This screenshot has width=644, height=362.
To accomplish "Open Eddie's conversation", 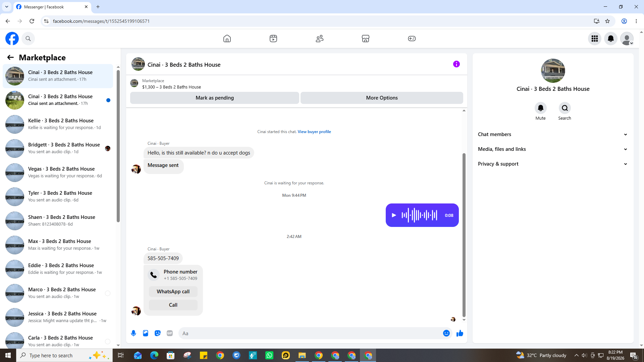I will coord(58,269).
